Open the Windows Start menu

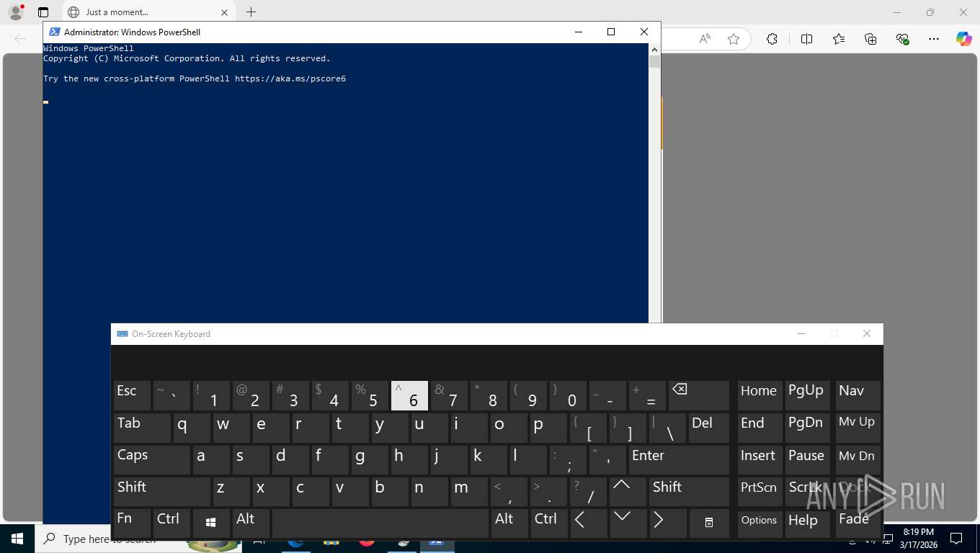coord(17,539)
